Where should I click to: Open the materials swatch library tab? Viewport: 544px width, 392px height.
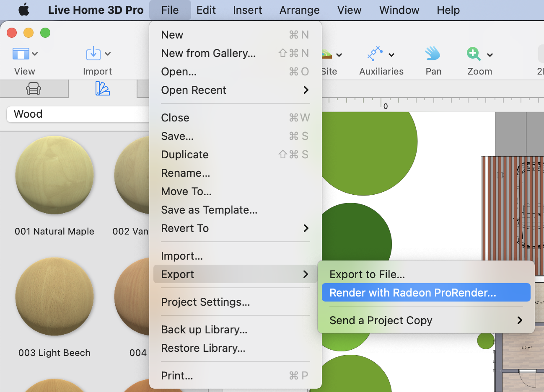(x=102, y=88)
